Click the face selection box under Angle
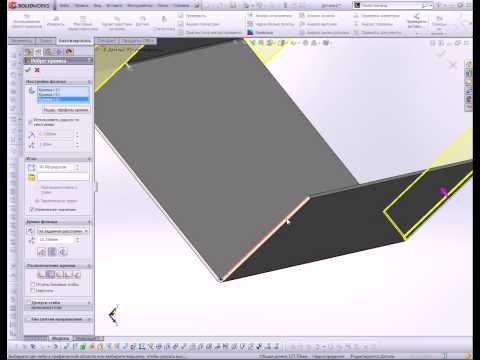480x360 pixels. [x=63, y=177]
